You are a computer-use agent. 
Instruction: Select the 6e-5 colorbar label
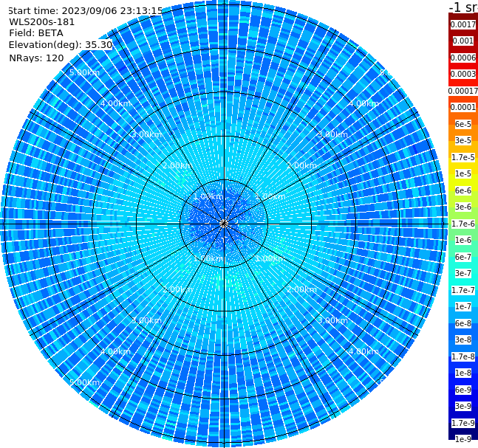coord(463,124)
